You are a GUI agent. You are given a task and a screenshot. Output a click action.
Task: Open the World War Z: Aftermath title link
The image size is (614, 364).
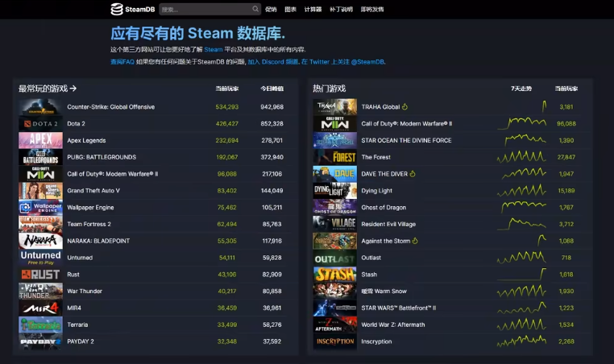(x=392, y=325)
